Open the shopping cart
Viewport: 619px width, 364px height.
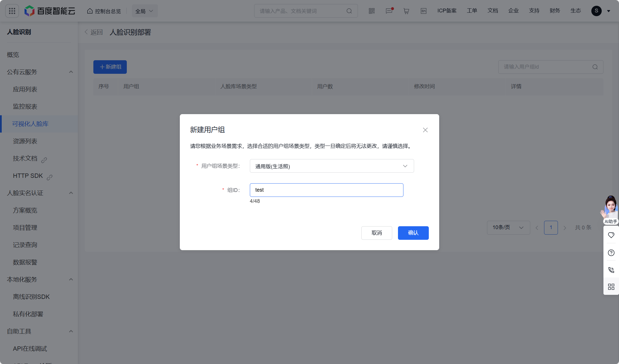(x=406, y=11)
